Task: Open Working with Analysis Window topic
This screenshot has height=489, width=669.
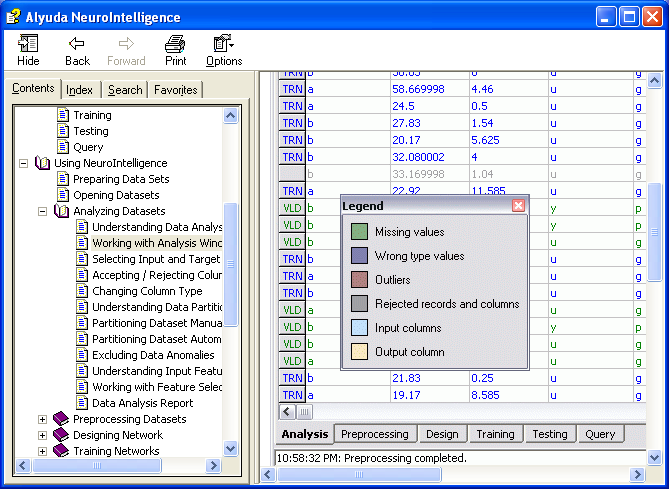Action: click(157, 243)
